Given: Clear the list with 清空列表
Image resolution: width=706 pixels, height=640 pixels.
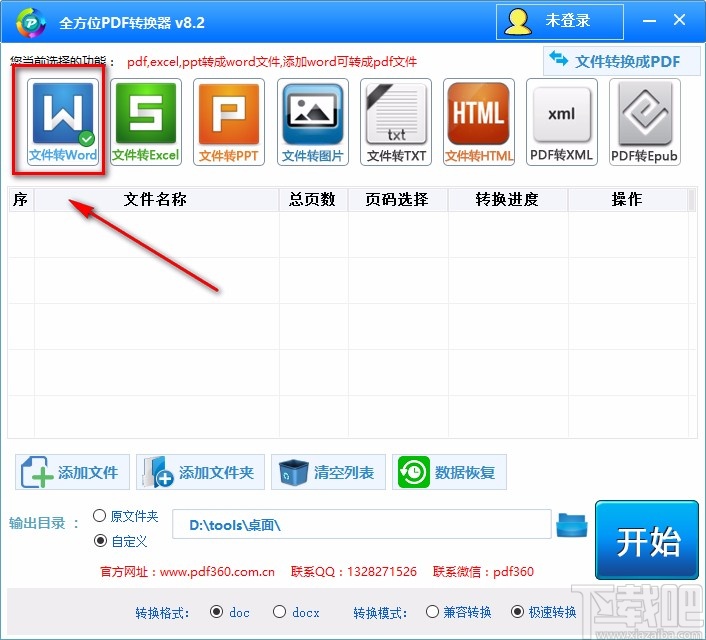Looking at the screenshot, I should tap(328, 472).
